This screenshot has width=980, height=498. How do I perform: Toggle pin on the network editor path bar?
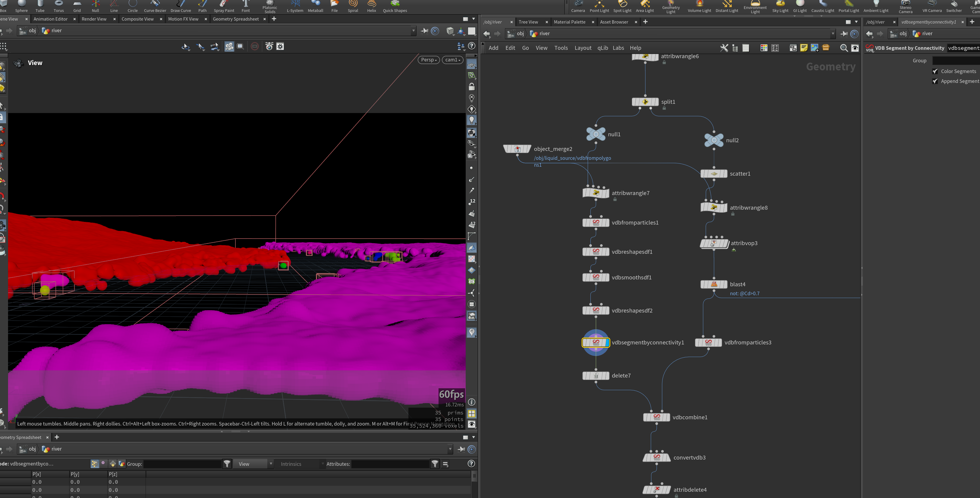click(x=844, y=34)
